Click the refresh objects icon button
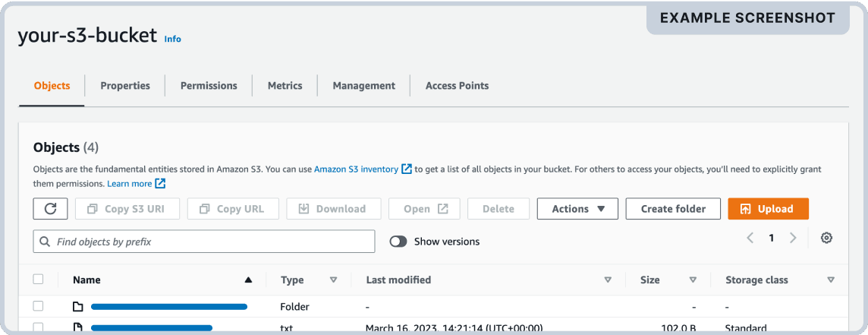Viewport: 868px width, 335px height. click(51, 209)
